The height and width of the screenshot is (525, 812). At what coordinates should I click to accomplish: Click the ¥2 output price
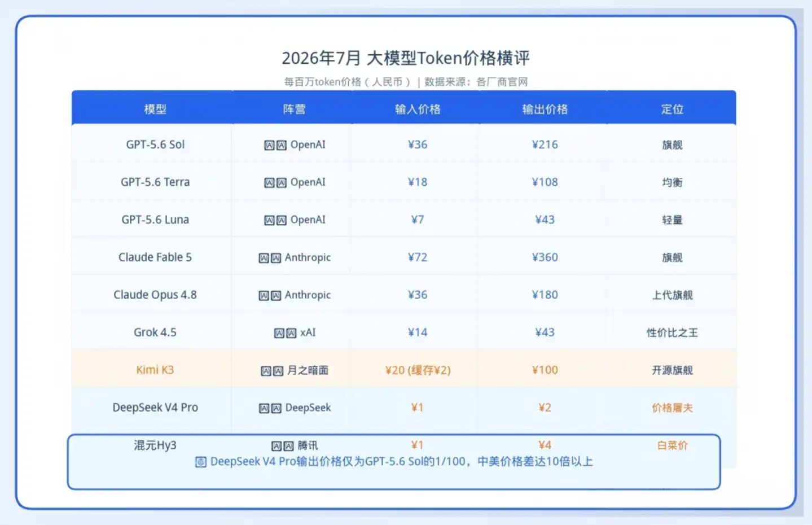tap(545, 407)
